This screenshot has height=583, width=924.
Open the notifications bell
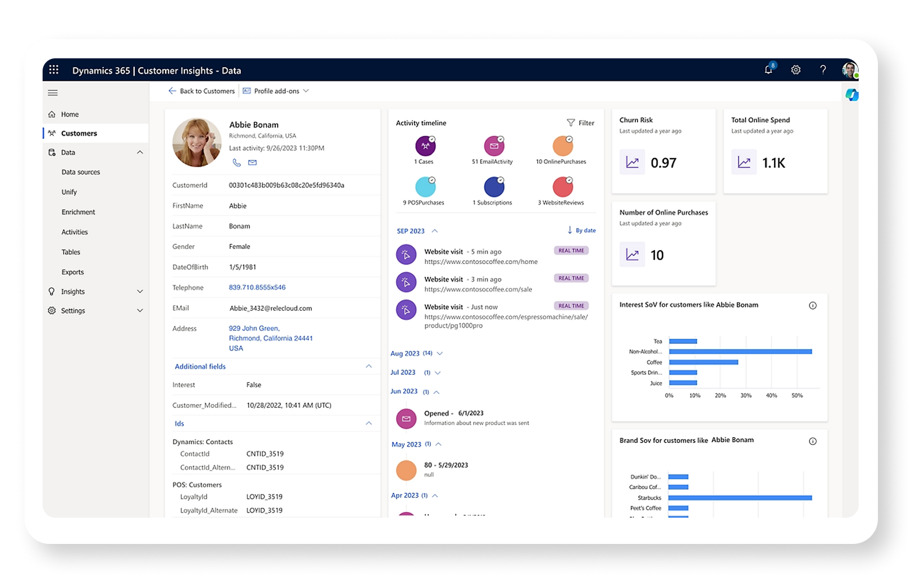[769, 70]
